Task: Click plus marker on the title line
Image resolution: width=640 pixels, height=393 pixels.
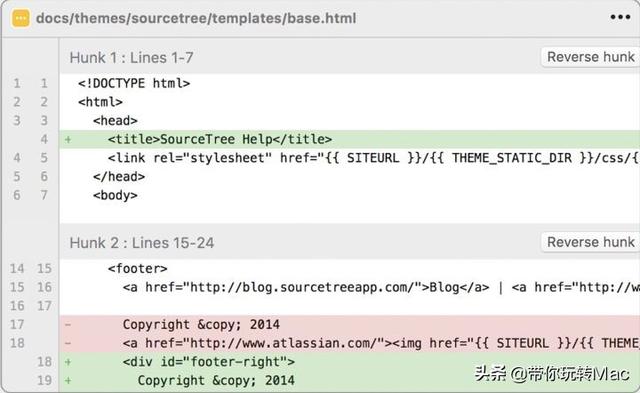Action: pos(68,140)
